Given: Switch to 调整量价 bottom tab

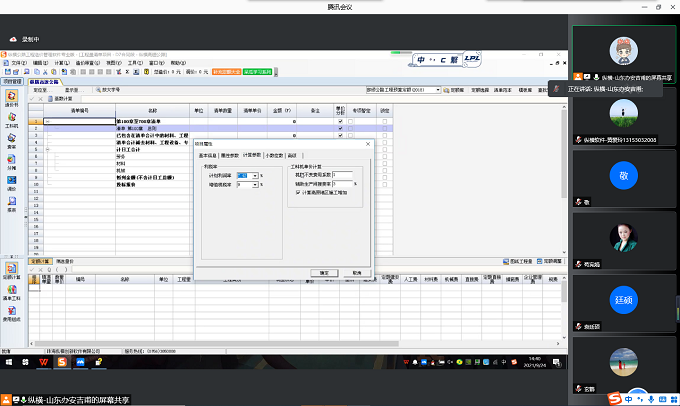Looking at the screenshot, I should tap(65, 261).
